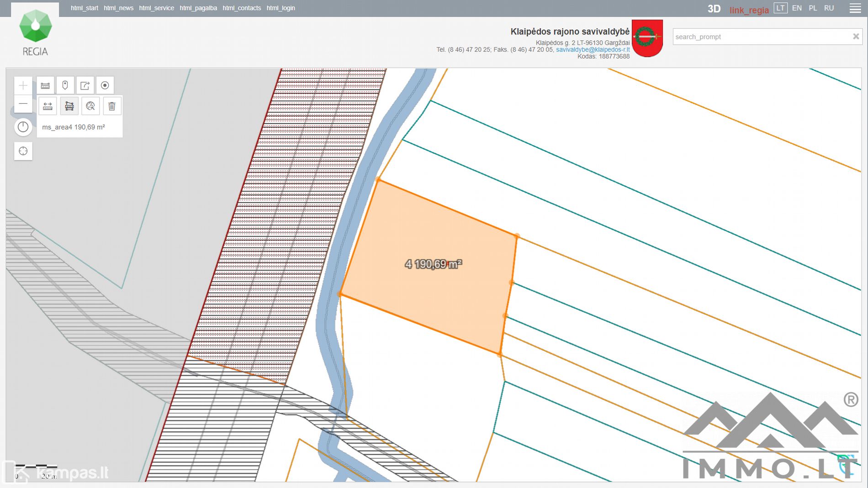Click the link_regia link
Image resolution: width=868 pixels, height=488 pixels.
pos(749,10)
